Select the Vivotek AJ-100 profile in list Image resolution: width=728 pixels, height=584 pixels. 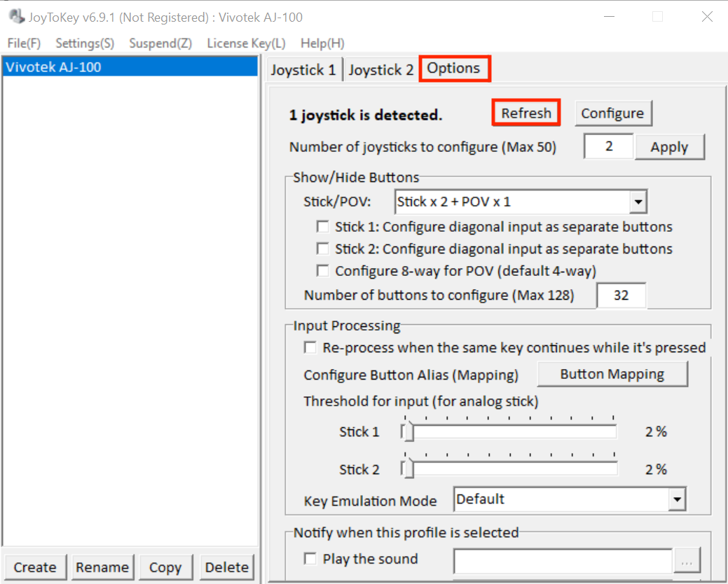[130, 67]
